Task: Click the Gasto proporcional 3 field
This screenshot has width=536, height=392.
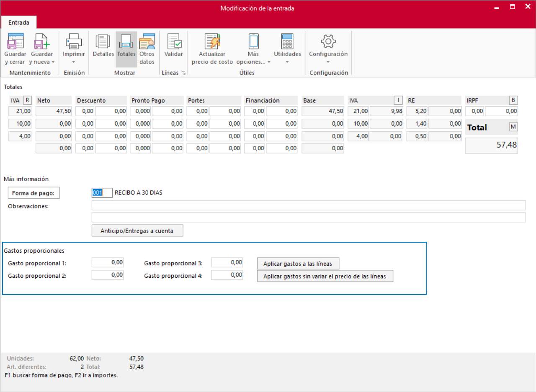Action: coord(227,262)
